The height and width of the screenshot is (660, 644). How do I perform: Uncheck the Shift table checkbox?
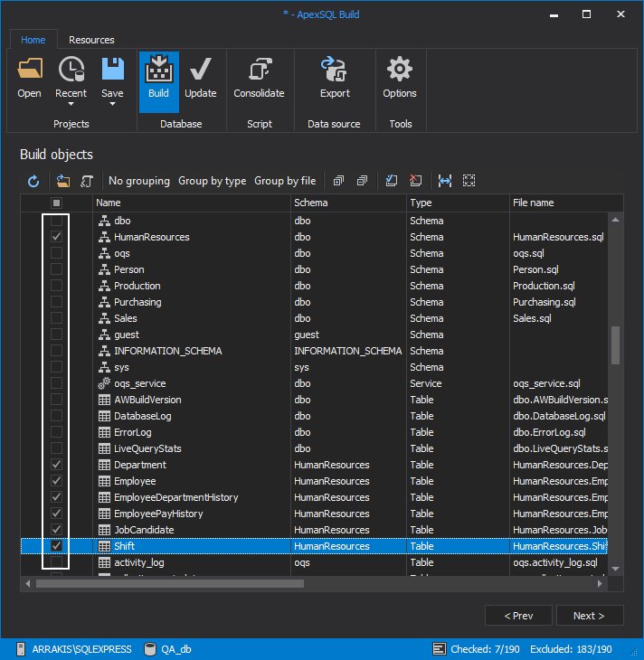pos(56,546)
